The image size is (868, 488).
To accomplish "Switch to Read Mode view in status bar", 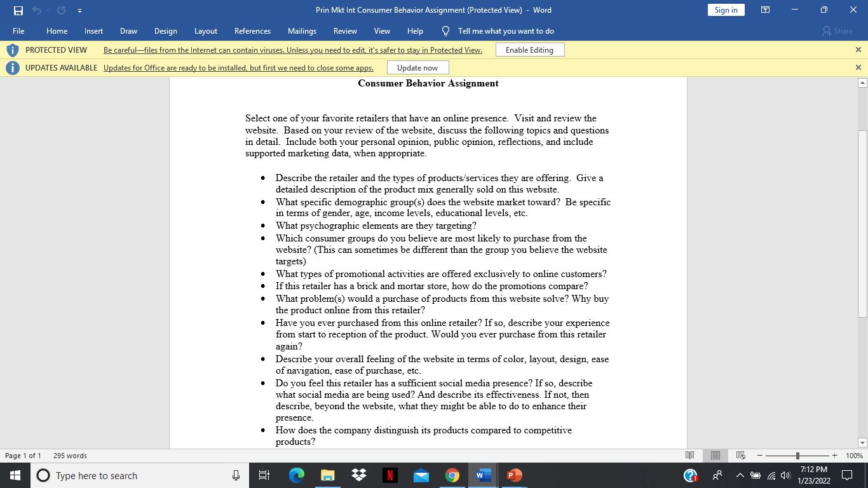I will pos(690,456).
